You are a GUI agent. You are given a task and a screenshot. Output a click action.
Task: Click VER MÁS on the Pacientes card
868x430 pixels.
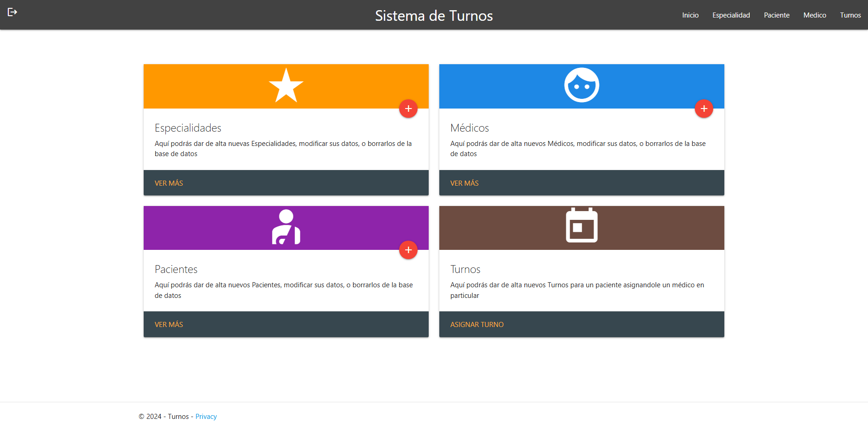click(x=169, y=324)
